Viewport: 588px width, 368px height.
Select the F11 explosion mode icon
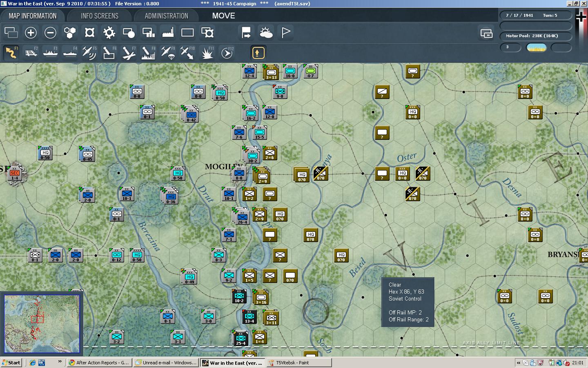[x=207, y=53]
